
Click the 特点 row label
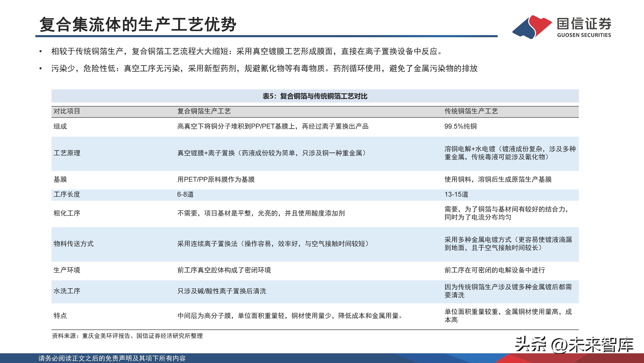[x=60, y=316]
